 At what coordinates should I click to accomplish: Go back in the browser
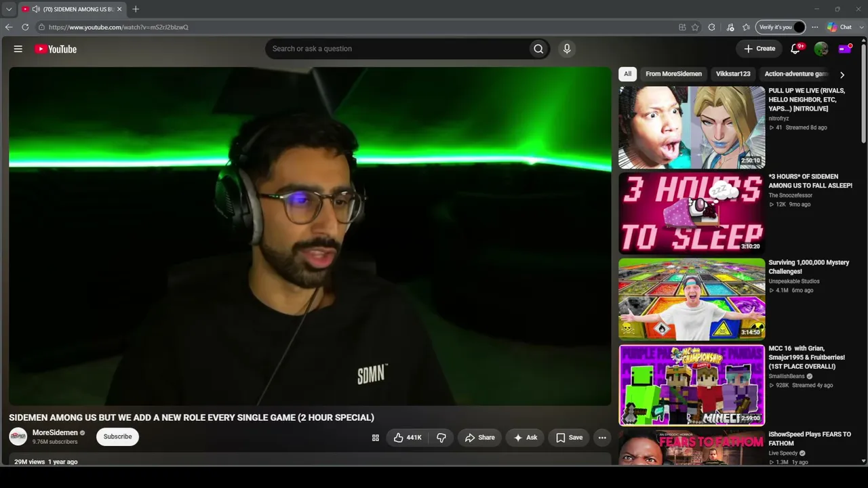[9, 27]
